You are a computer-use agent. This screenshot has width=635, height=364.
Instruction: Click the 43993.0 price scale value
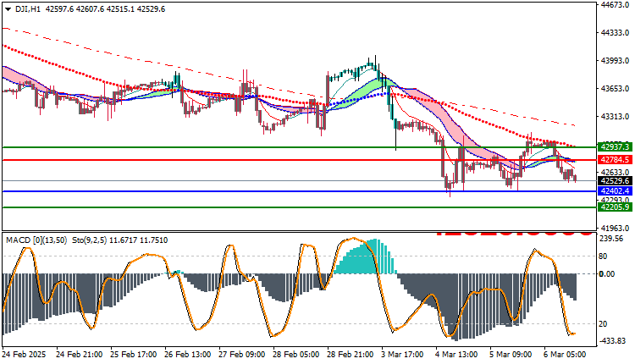click(x=616, y=61)
